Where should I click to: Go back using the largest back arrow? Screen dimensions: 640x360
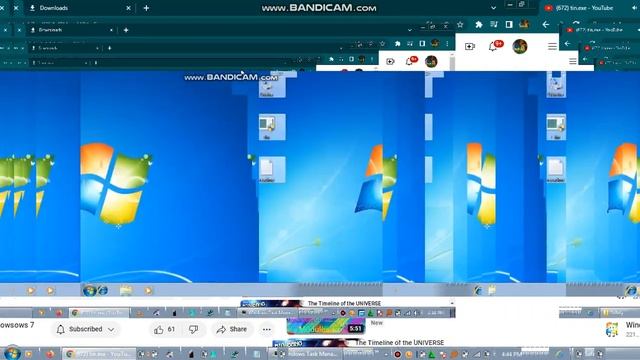click(546, 24)
